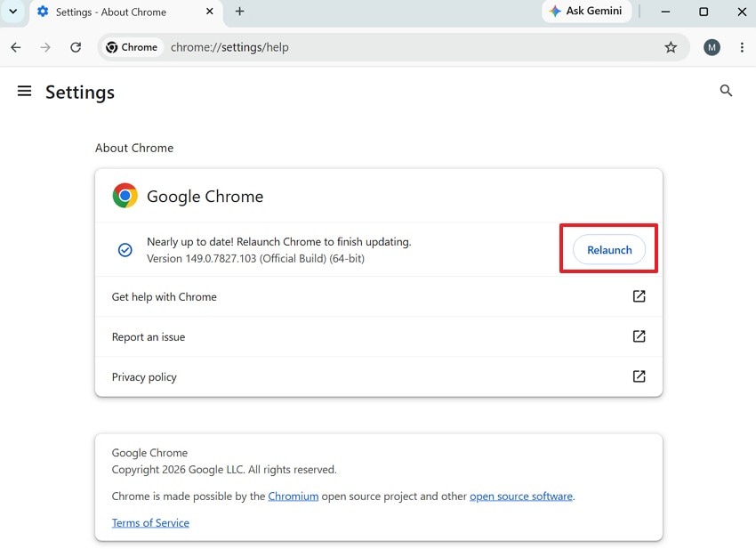The height and width of the screenshot is (549, 756).
Task: Expand the tab search dropdown arrow
Action: point(13,12)
